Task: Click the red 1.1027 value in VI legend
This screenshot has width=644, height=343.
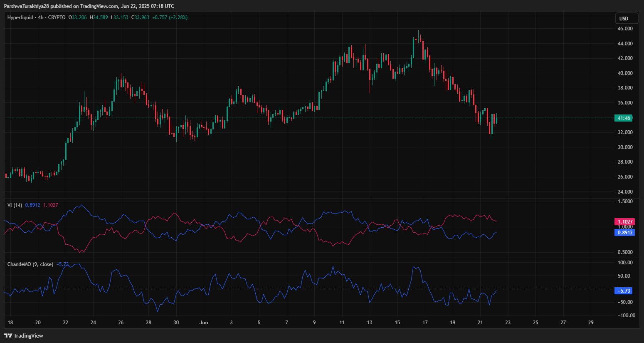Action: 51,205
